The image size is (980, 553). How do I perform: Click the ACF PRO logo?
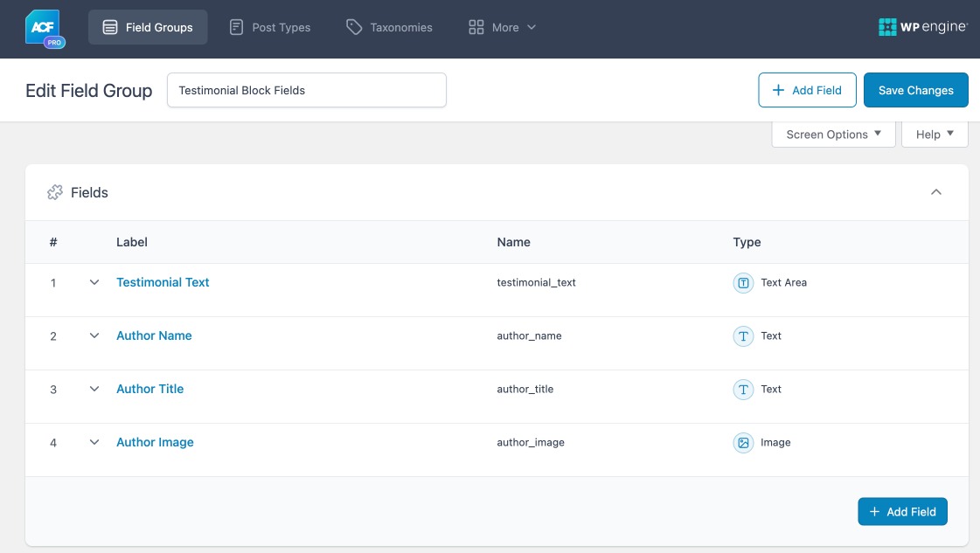(45, 29)
